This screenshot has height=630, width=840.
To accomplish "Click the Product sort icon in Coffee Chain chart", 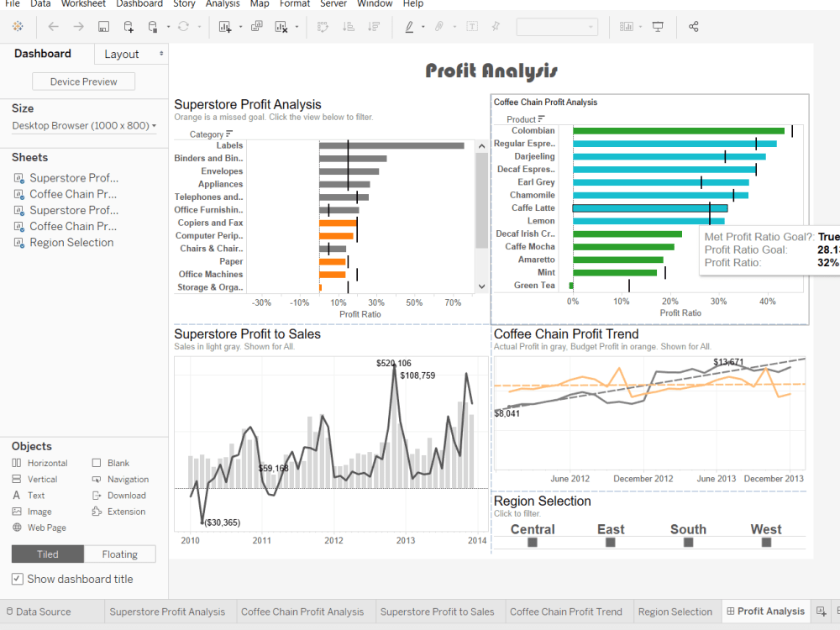I will (x=542, y=118).
